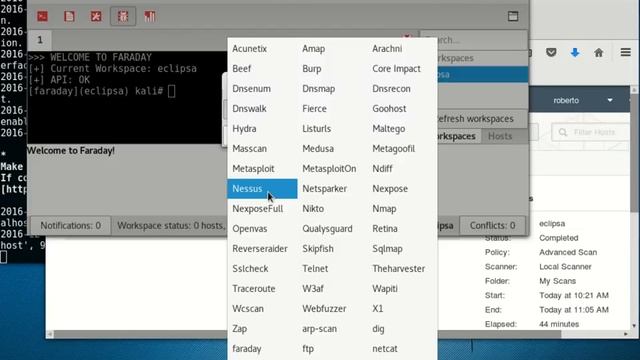Screen dimensions: 640x360
Task: Click 'Advanced Scan' policy value
Action: [x=568, y=252]
